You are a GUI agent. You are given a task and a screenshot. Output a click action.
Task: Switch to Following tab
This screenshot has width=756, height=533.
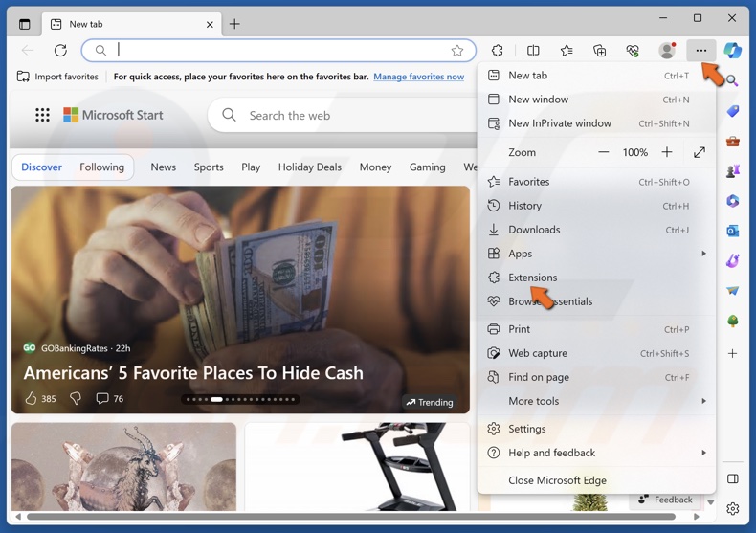point(101,167)
